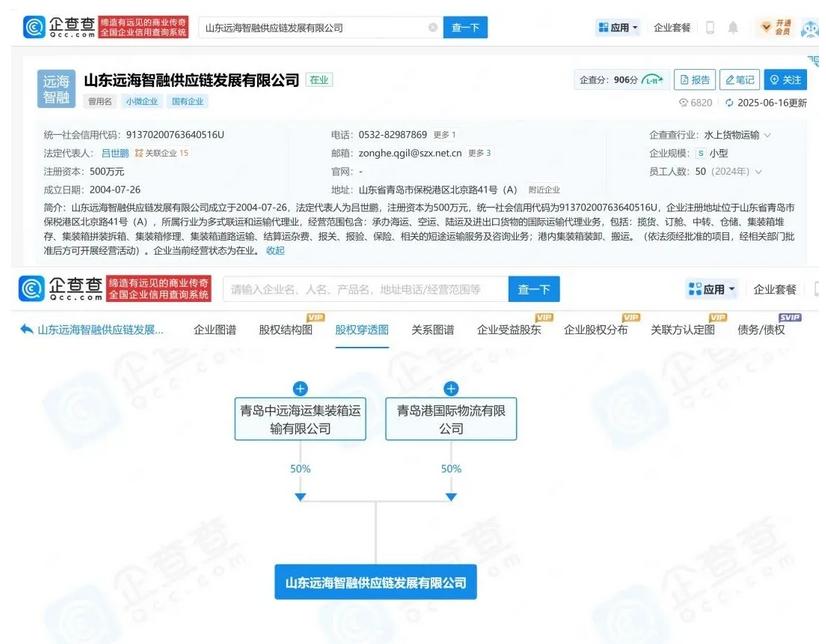Clear the company name search box with the X icon
826x644 pixels.
point(433,27)
